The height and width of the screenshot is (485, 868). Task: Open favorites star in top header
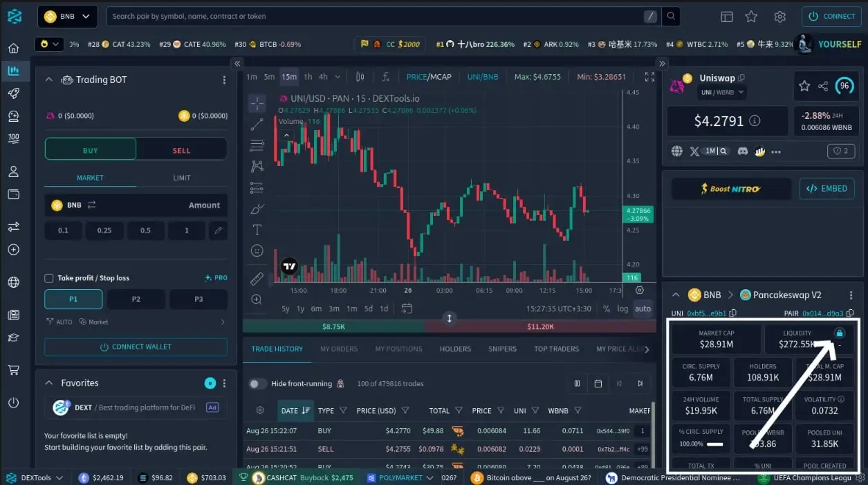pos(751,17)
